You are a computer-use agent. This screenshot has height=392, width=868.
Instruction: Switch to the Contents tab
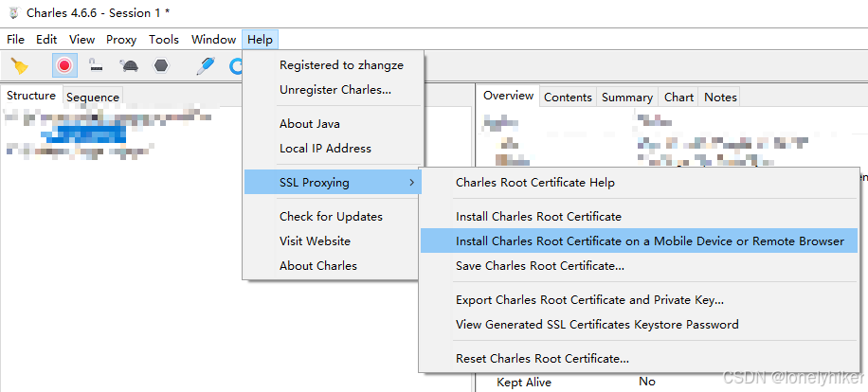[568, 97]
